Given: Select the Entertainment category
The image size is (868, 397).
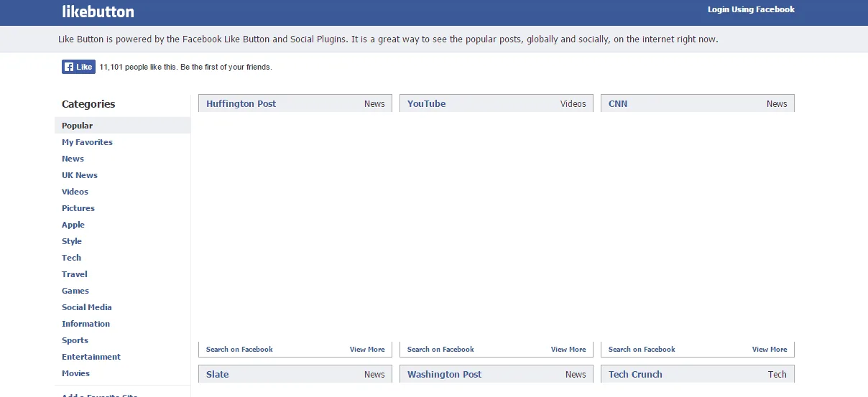Looking at the screenshot, I should [x=91, y=357].
